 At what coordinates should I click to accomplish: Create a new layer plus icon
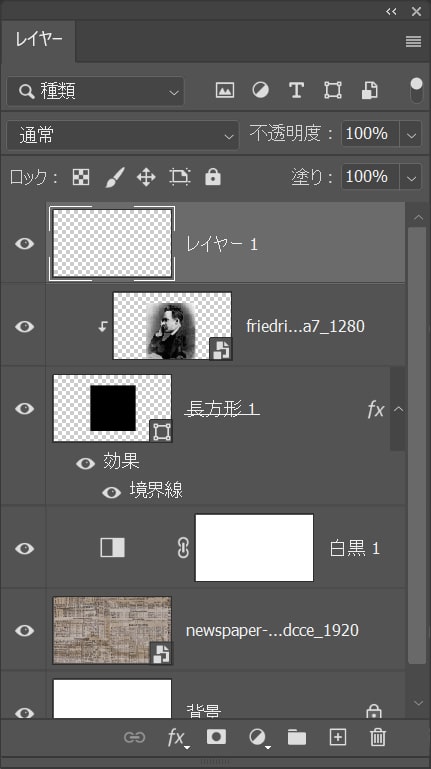(x=337, y=737)
